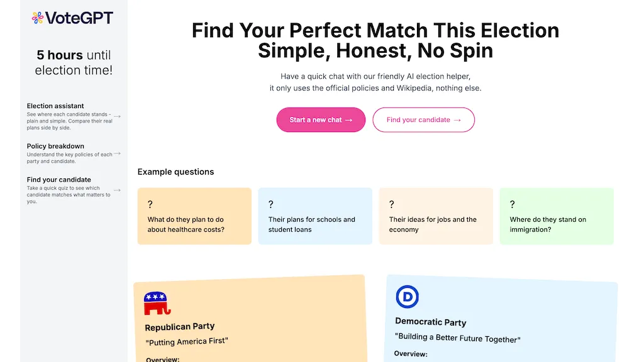The width and height of the screenshot is (644, 362).
Task: Open the Republican Party card
Action: (250, 320)
